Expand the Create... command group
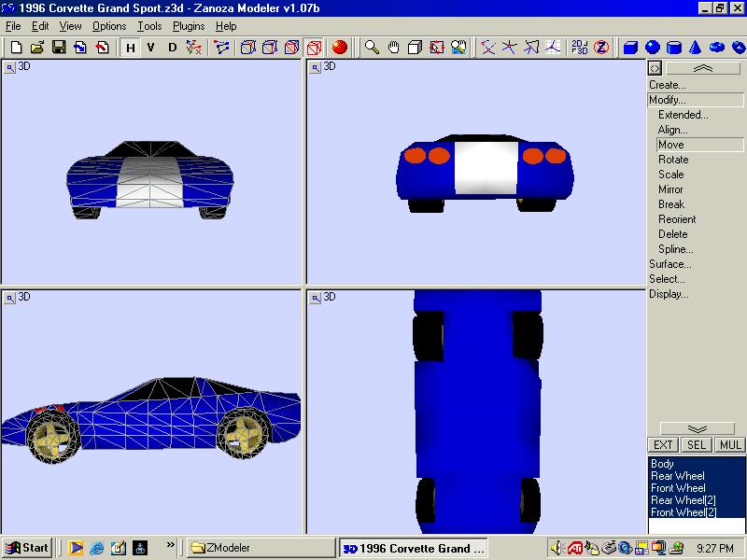Screen dimensions: 747x560 pyautogui.click(x=668, y=85)
